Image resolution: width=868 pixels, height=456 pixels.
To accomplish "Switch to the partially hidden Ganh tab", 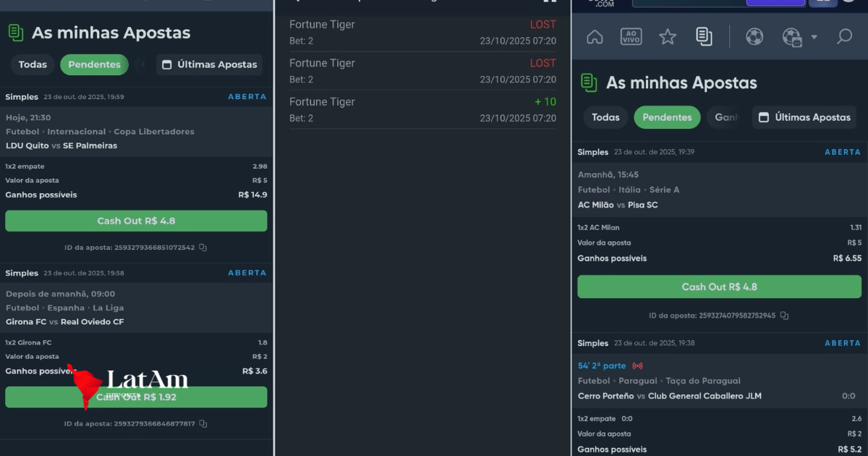I will click(x=726, y=117).
